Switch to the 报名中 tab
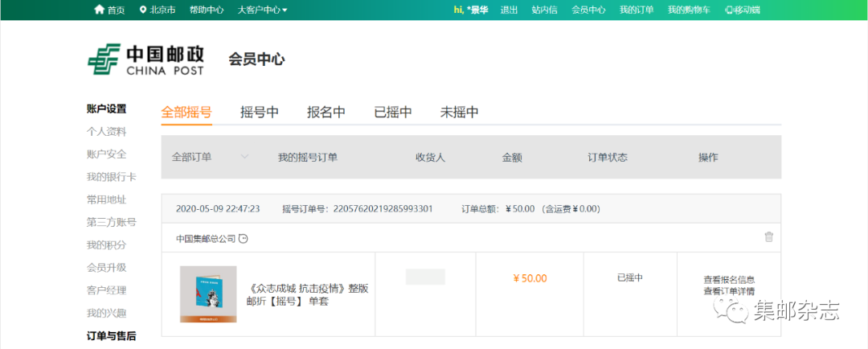 326,112
